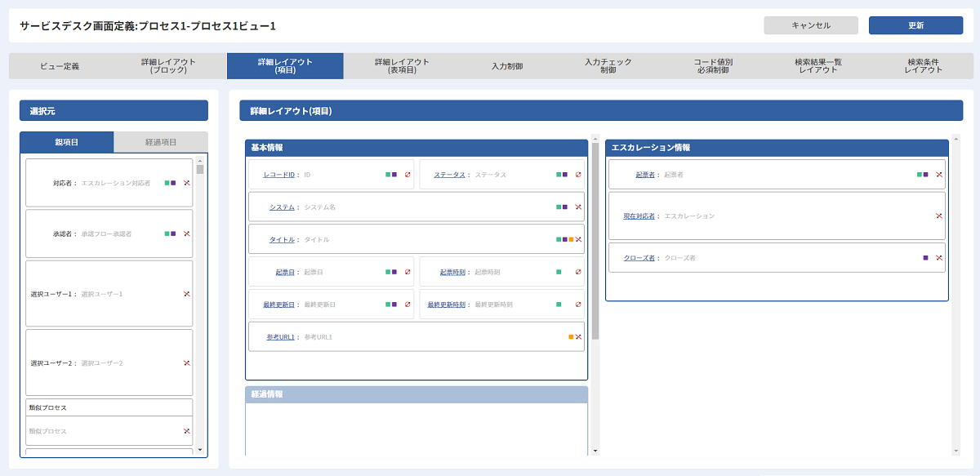980x476 pixels.
Task: Switch to the コード値別必須制御 tab
Action: pos(714,66)
